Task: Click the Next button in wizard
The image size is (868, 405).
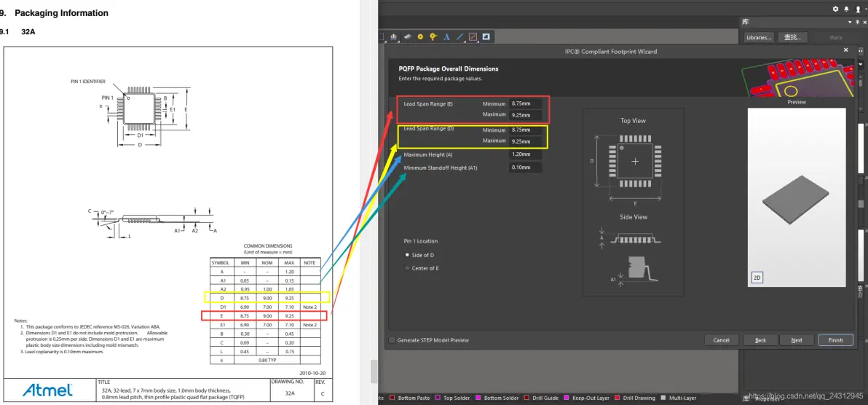Action: tap(797, 340)
